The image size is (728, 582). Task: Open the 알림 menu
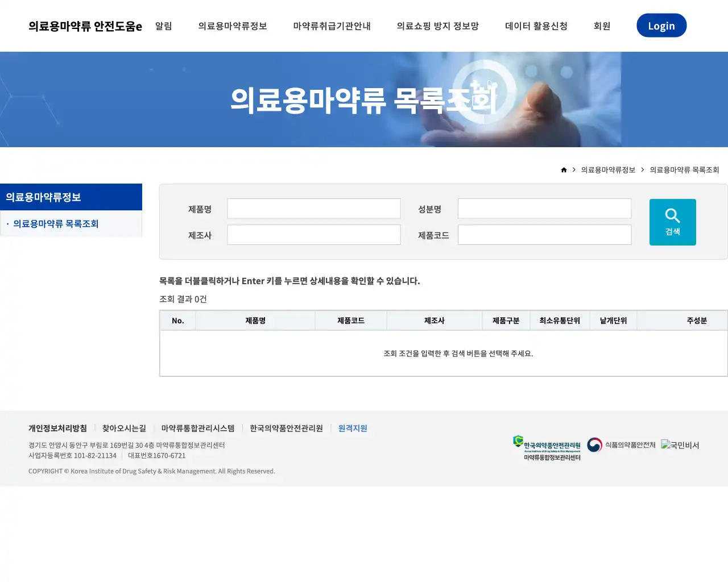pyautogui.click(x=164, y=26)
